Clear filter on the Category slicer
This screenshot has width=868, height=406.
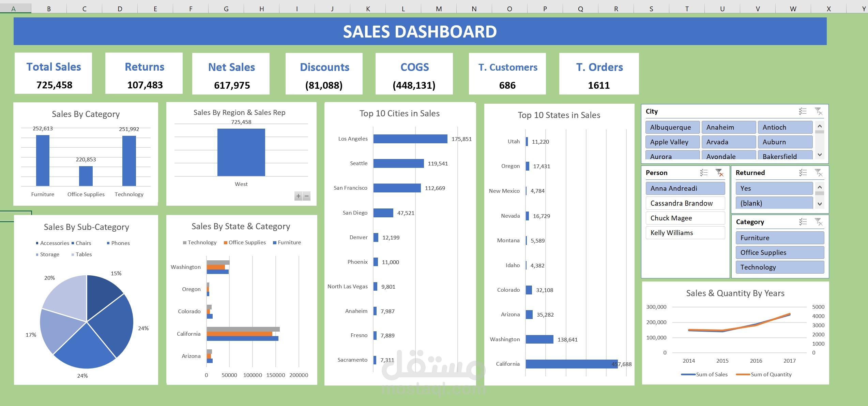tap(818, 222)
